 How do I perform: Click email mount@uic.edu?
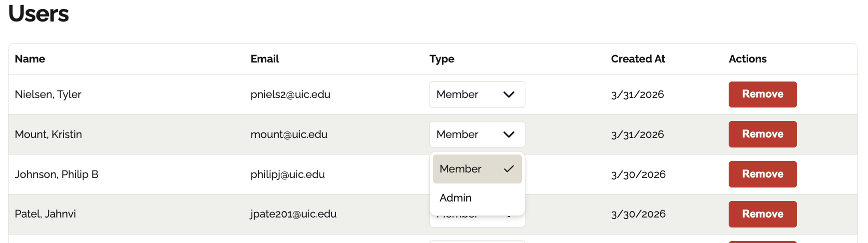tap(289, 134)
